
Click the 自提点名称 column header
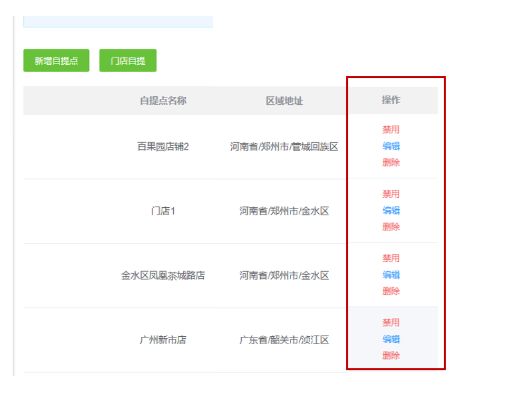tap(162, 101)
